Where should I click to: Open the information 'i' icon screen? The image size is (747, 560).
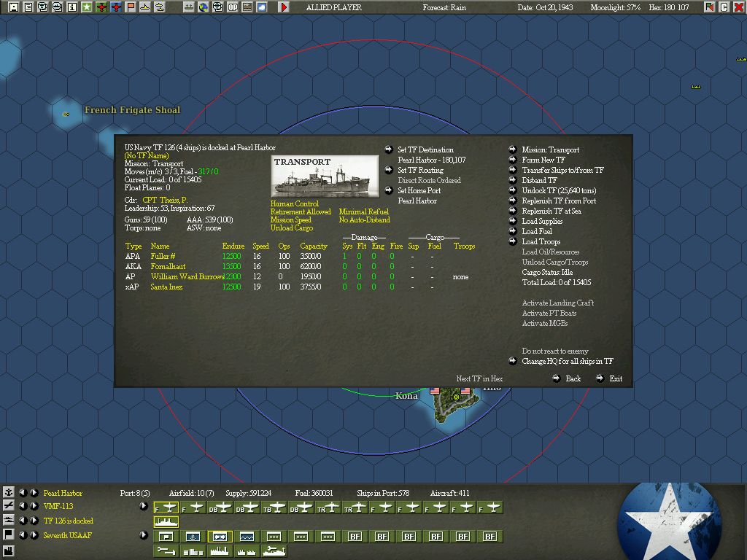tap(72, 7)
